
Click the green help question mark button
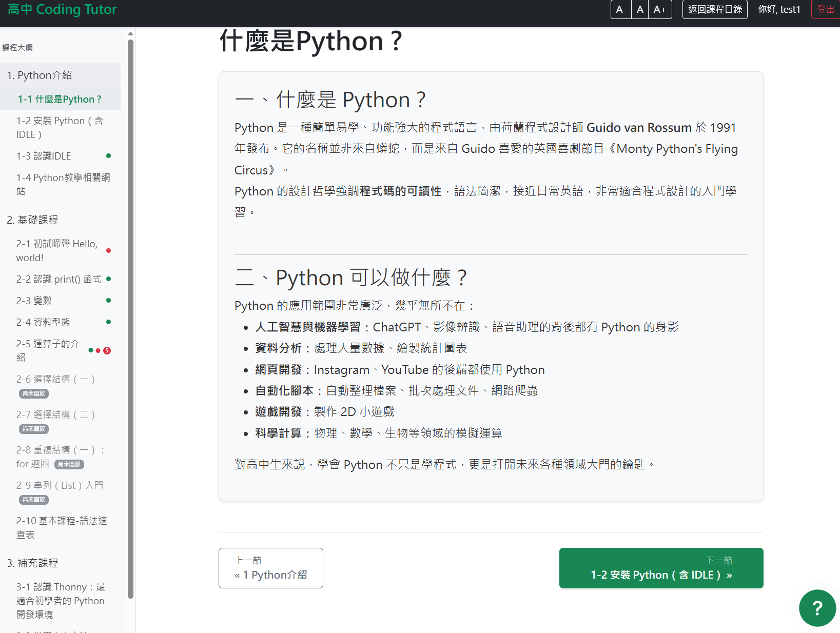pos(817,608)
